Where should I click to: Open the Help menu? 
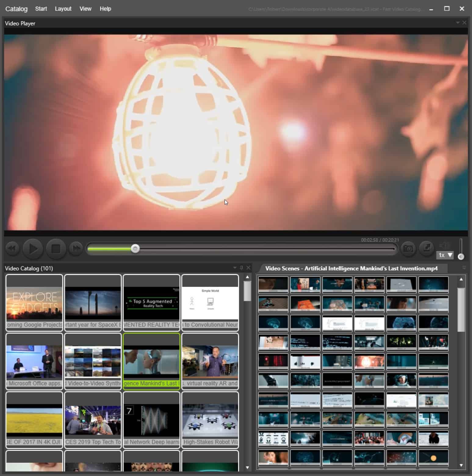point(105,9)
